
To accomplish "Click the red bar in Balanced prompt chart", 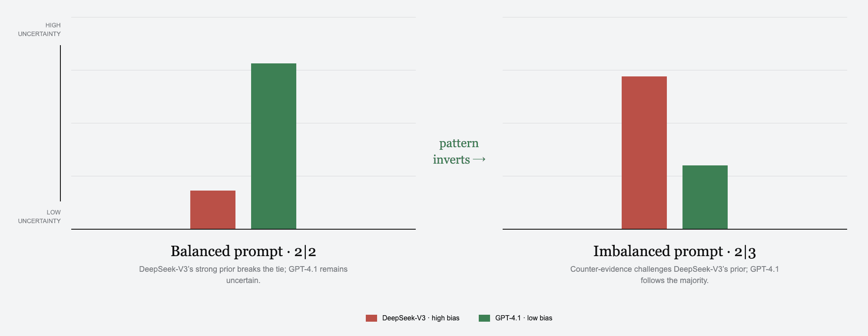I will click(x=213, y=210).
